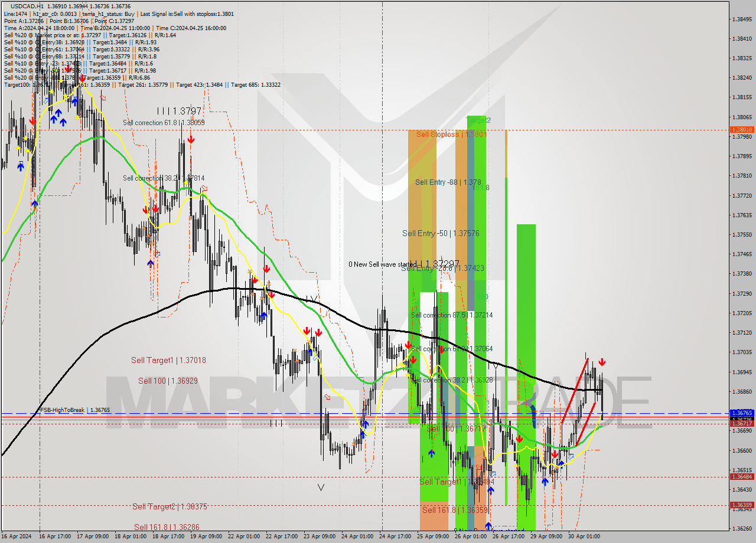Select the Sell correction 61.8 | 1.38059 label
This screenshot has height=543, width=756.
164,123
